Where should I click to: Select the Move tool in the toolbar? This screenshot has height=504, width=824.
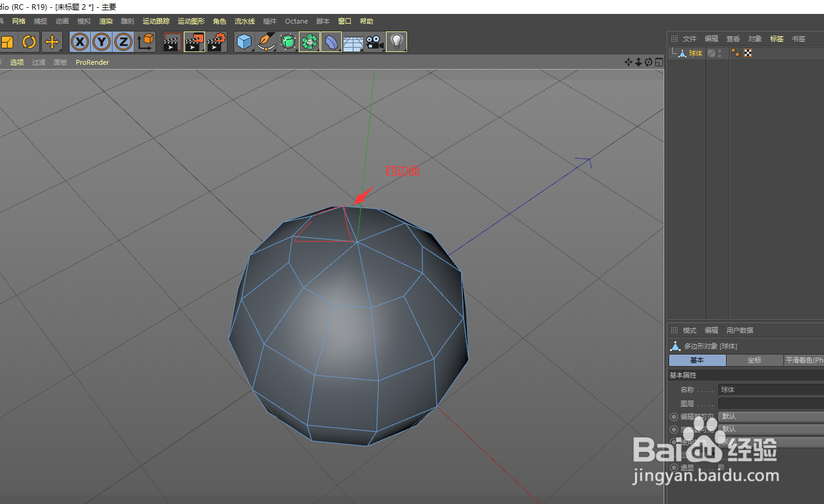(x=52, y=42)
